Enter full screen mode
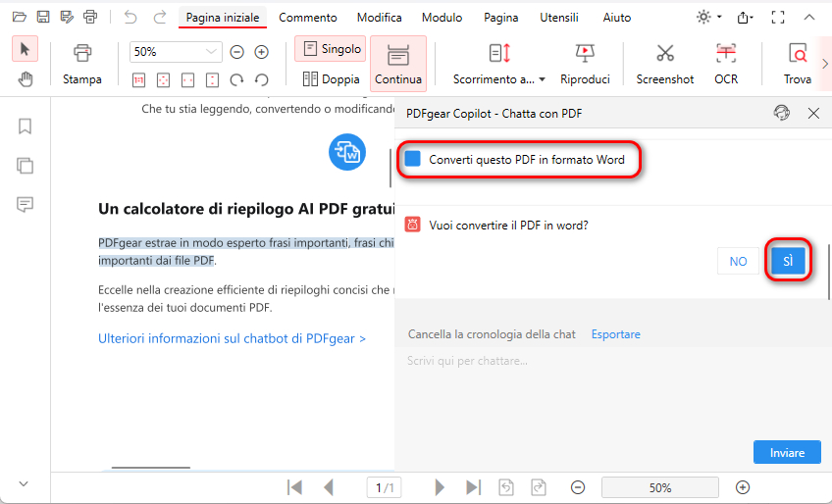Viewport: 832px width, 504px height. click(x=778, y=18)
